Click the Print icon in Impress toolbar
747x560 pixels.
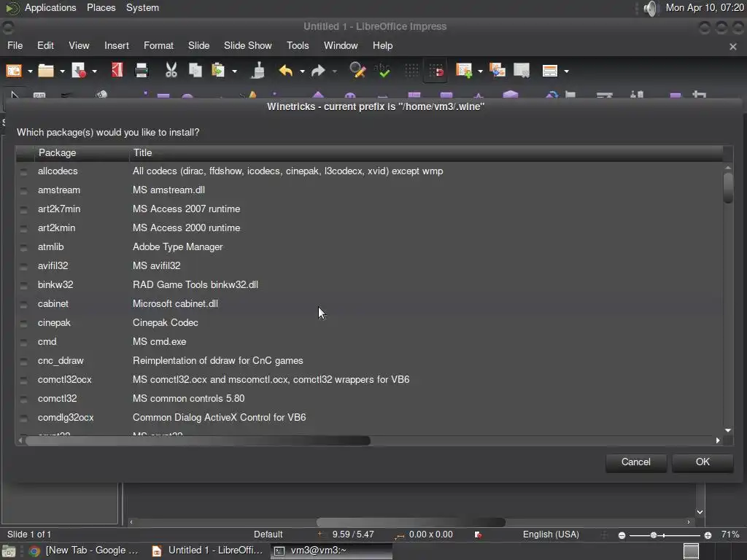pos(142,71)
